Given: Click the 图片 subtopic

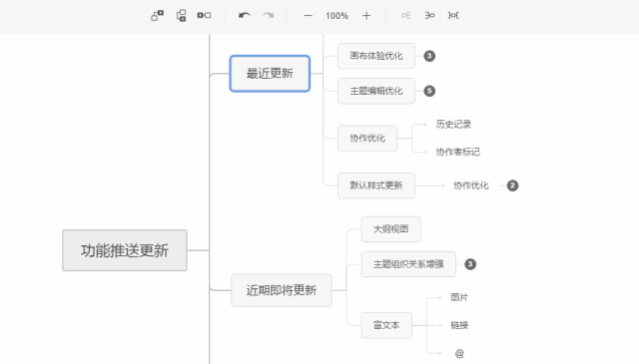Looking at the screenshot, I should point(459,297).
